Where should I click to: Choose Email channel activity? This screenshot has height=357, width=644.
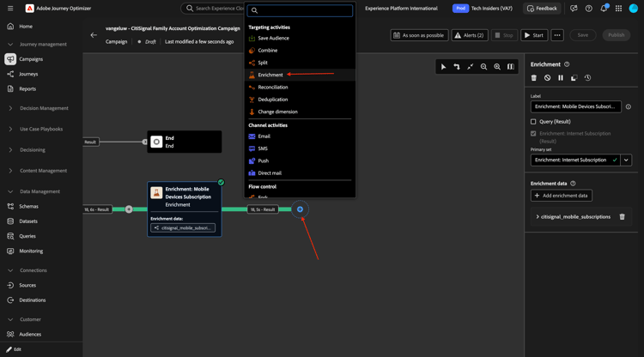(300, 136)
